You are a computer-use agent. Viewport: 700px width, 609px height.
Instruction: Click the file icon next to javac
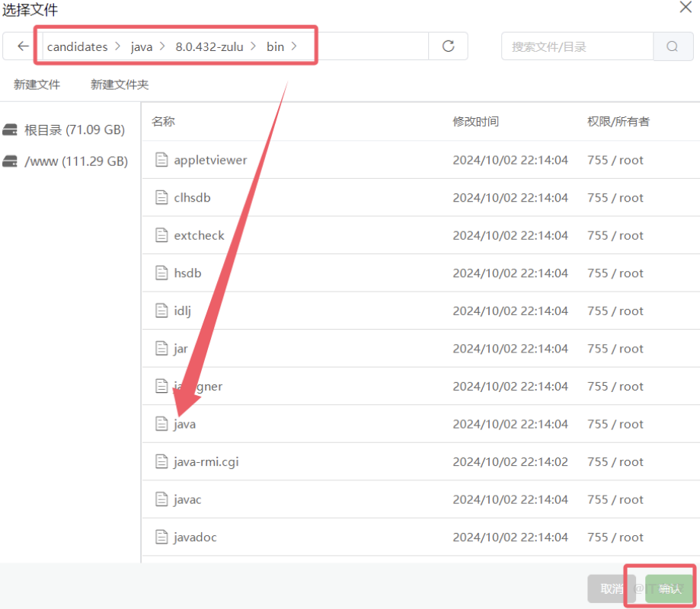click(161, 499)
